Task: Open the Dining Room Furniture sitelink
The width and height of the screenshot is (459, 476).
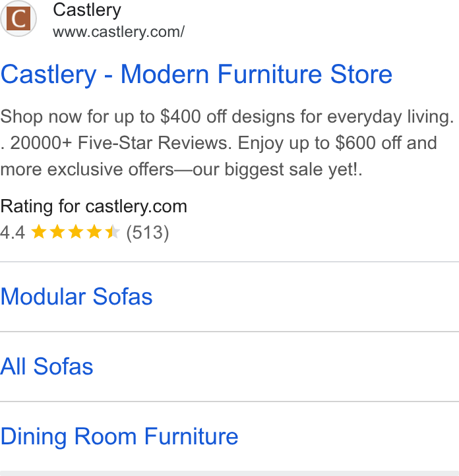Action: point(119,436)
